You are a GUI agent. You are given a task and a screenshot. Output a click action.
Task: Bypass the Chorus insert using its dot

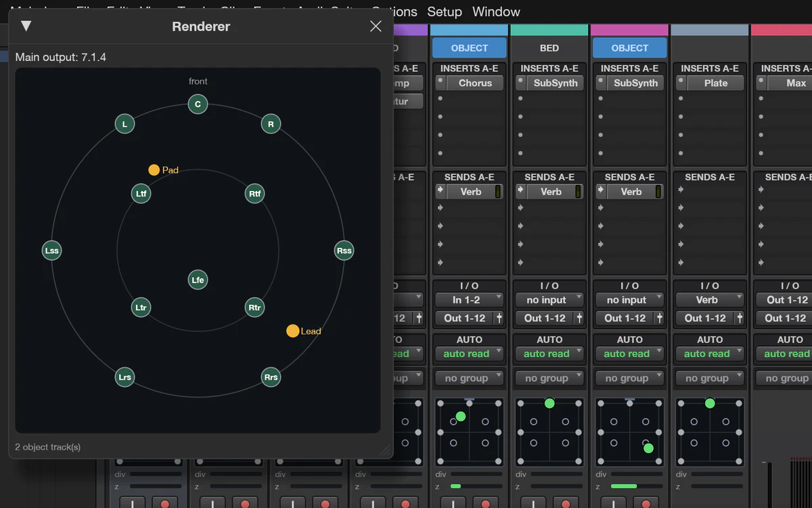tap(441, 81)
